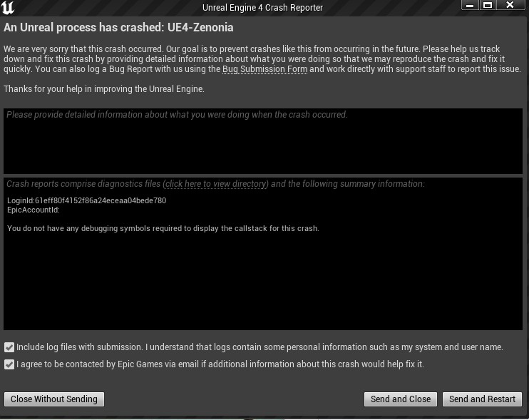Screen dimensions: 529x420
Task: Minimize the Crash Reporter window
Action: click(470, 5)
